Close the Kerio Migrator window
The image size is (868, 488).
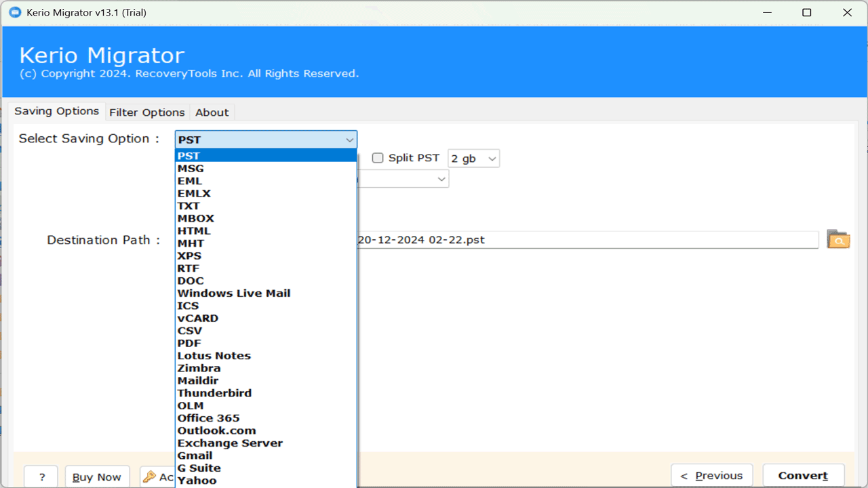pos(847,12)
